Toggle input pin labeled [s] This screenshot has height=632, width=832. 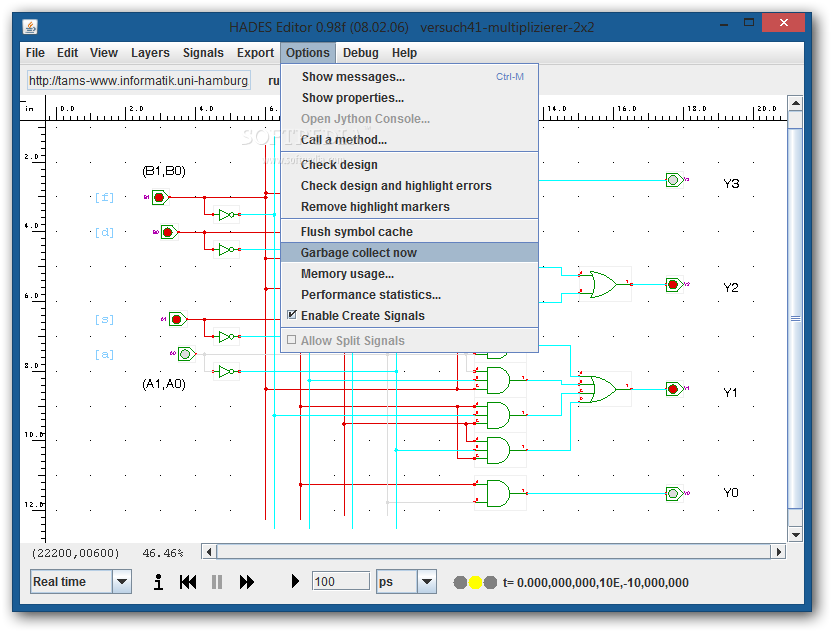[177, 319]
